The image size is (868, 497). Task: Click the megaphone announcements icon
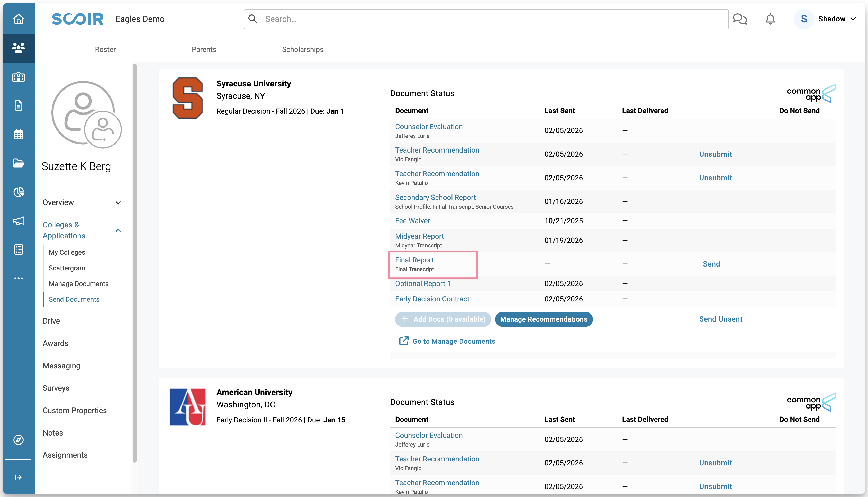coord(19,221)
